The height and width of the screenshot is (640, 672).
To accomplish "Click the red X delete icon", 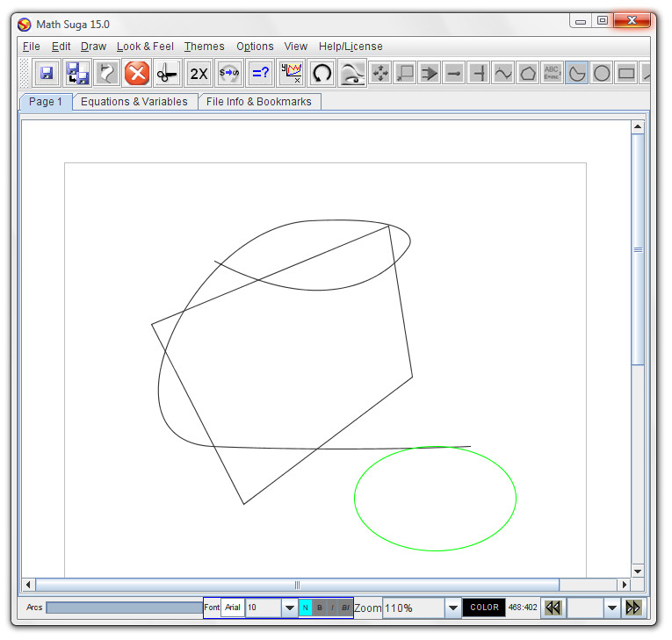I will (x=137, y=73).
